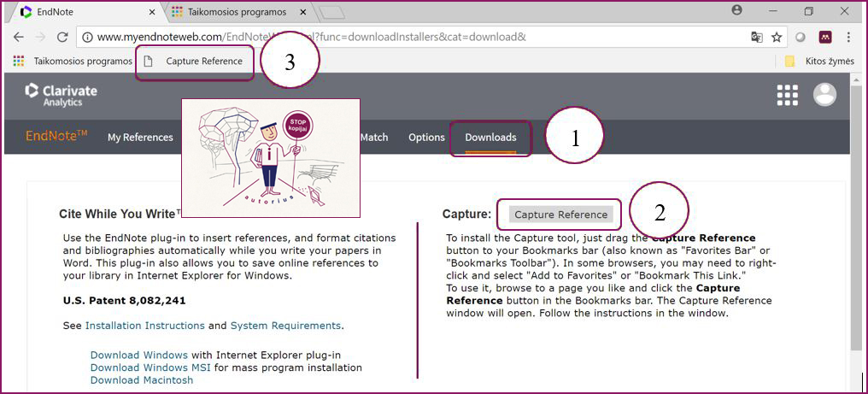Open the Clarivate apps grid menu
The image size is (868, 394).
[787, 95]
